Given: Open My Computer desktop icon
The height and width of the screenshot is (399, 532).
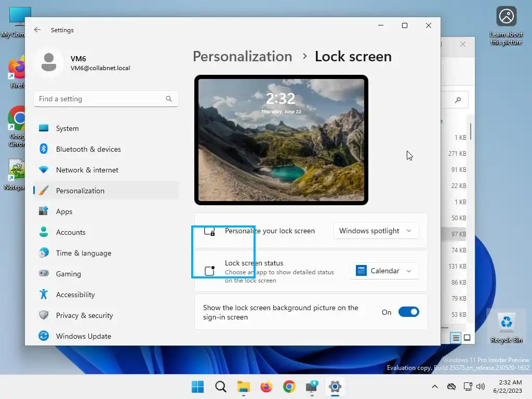Looking at the screenshot, I should click(x=13, y=22).
